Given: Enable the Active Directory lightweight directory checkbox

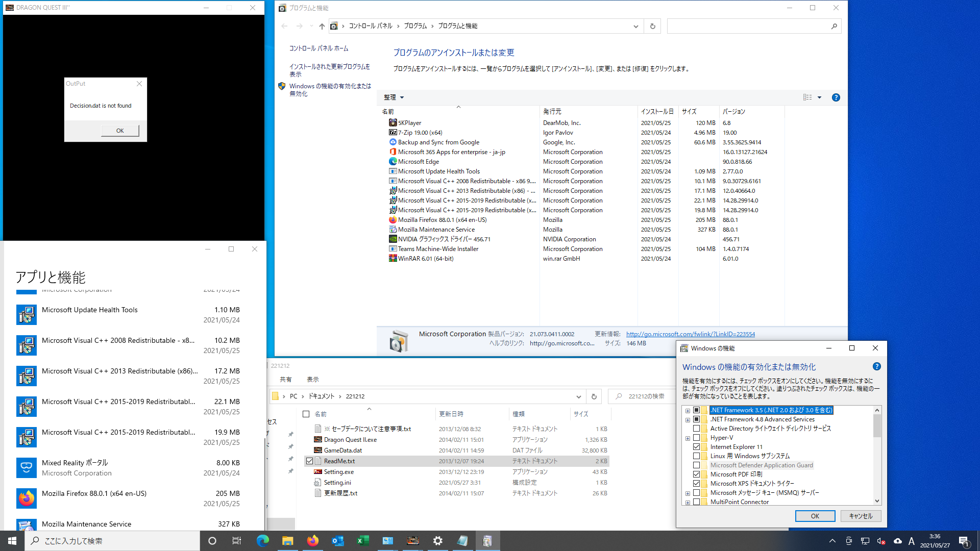Looking at the screenshot, I should click(x=696, y=429).
